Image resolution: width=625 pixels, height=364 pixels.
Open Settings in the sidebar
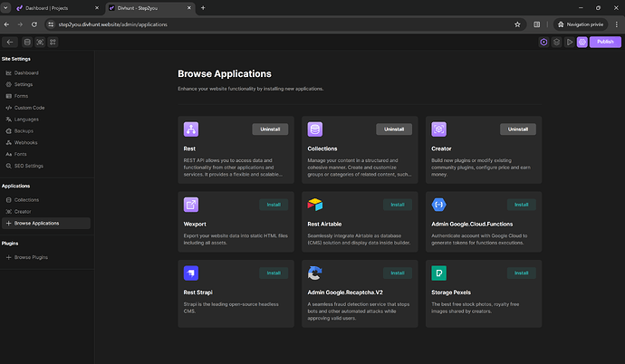46,84
